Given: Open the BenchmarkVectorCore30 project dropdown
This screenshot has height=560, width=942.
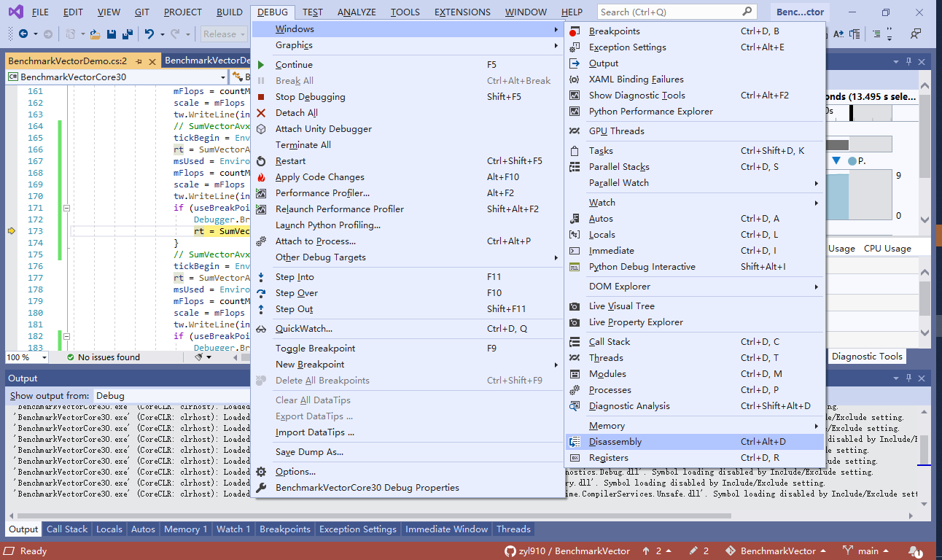Looking at the screenshot, I should point(117,77).
